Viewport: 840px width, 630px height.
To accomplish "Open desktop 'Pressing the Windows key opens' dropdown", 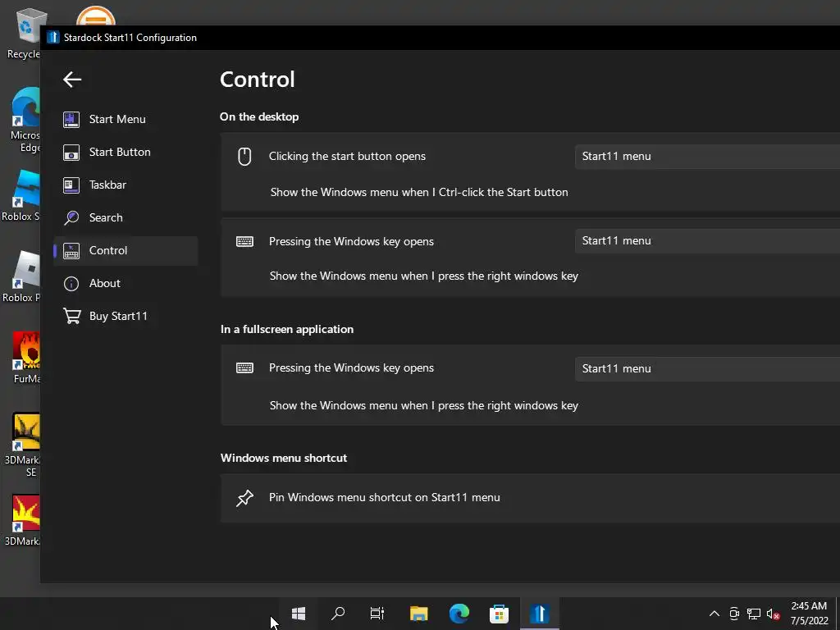I will point(707,241).
